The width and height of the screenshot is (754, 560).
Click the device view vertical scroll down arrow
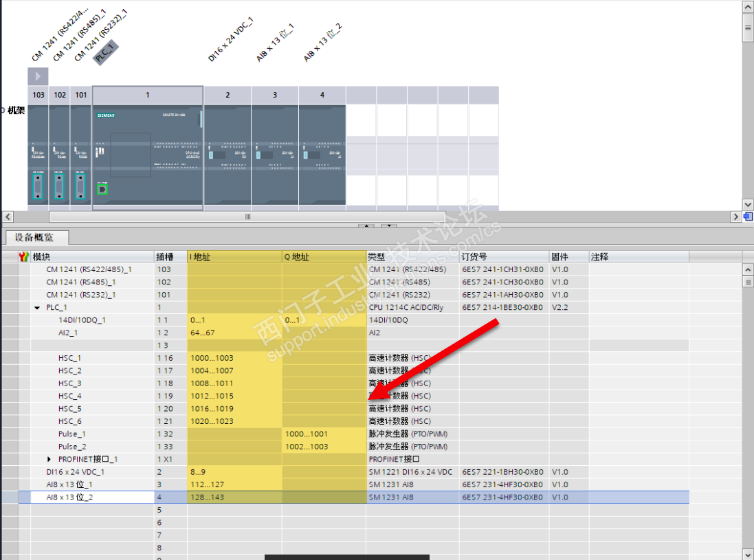(x=748, y=205)
